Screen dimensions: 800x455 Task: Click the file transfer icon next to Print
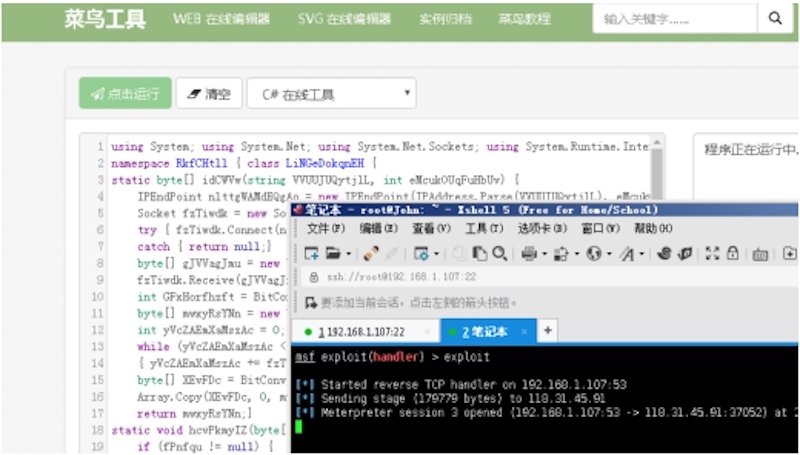coord(561,254)
